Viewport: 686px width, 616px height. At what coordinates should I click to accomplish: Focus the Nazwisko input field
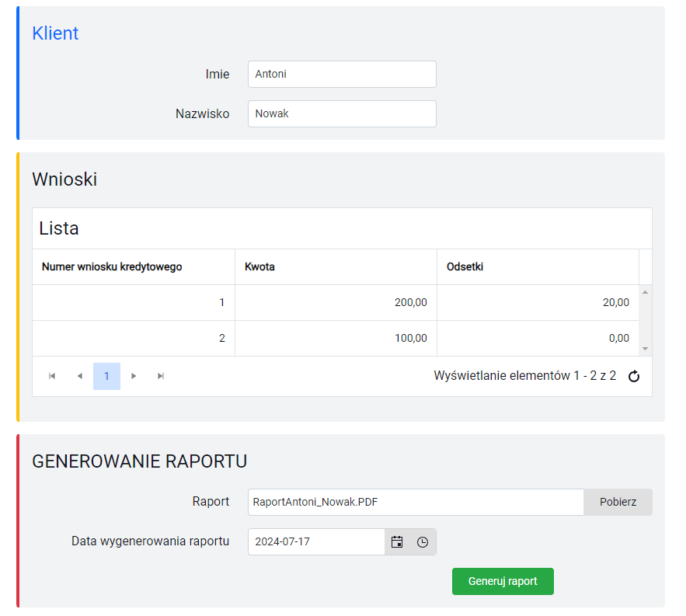point(342,113)
